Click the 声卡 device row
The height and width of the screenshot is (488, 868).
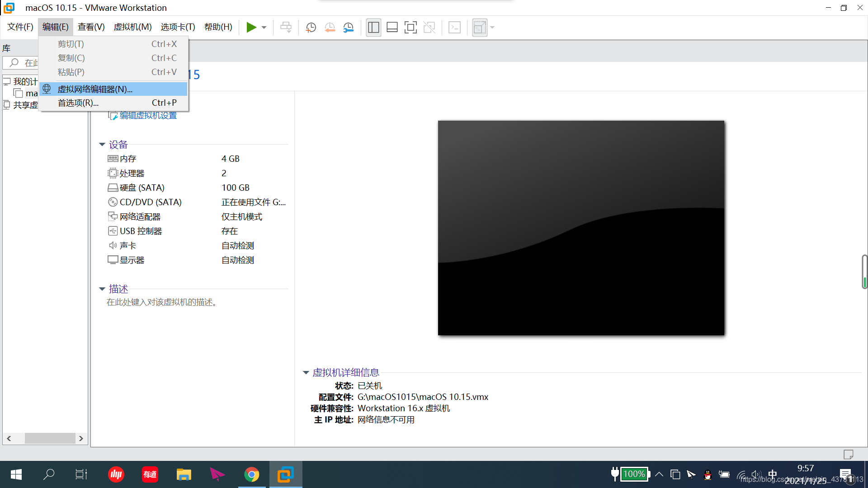(197, 246)
